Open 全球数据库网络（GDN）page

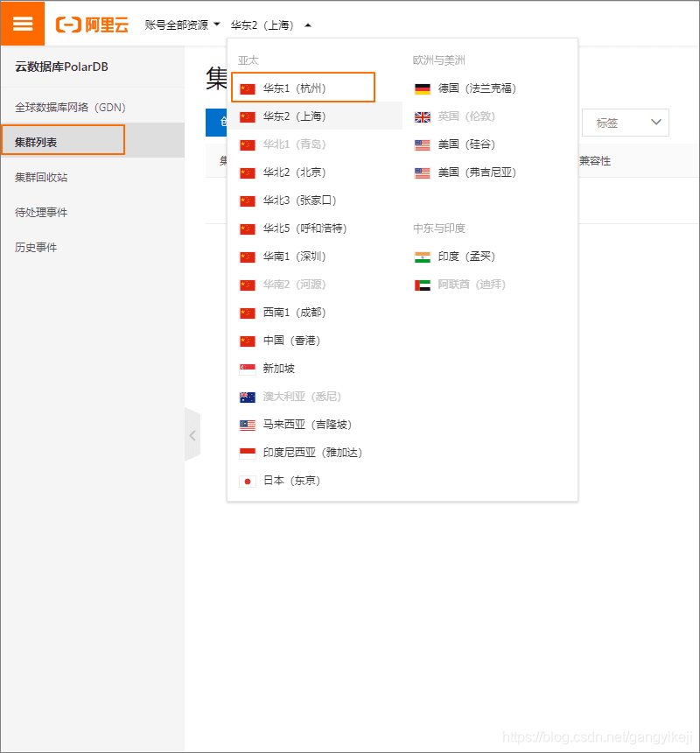[x=71, y=108]
